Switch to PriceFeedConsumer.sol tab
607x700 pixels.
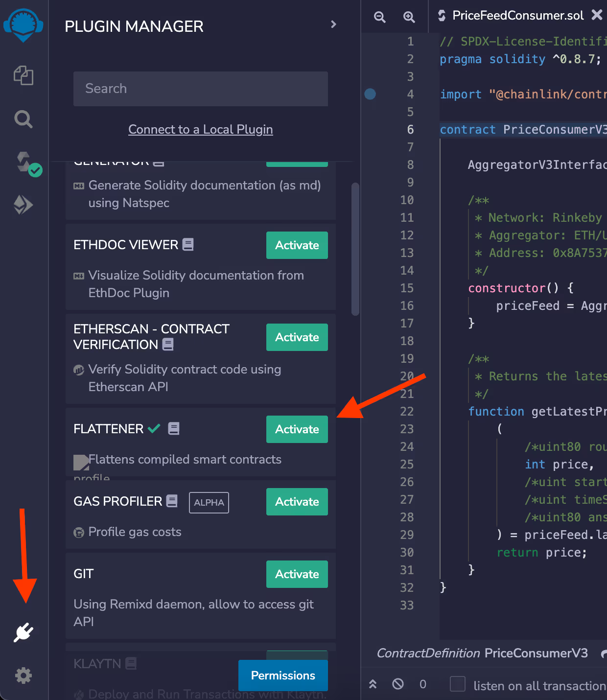click(518, 16)
